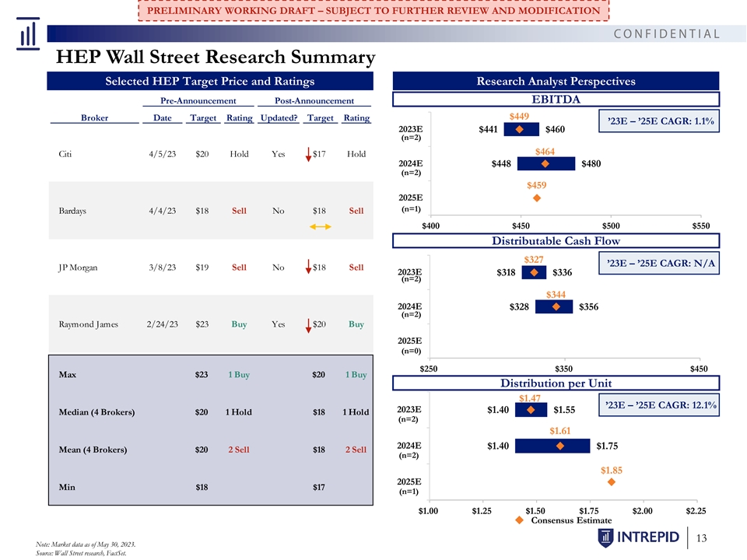Click the 'CONFIDENTIAL' label
This screenshot has height=560, width=747.
point(667,33)
